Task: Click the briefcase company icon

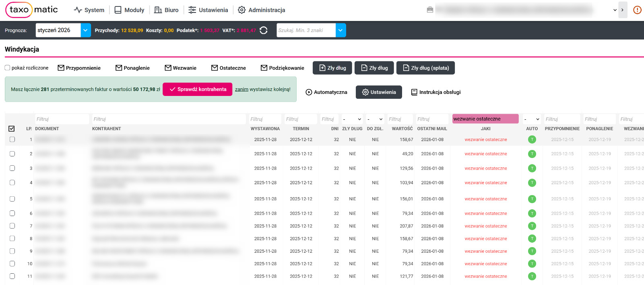Action: click(x=430, y=10)
